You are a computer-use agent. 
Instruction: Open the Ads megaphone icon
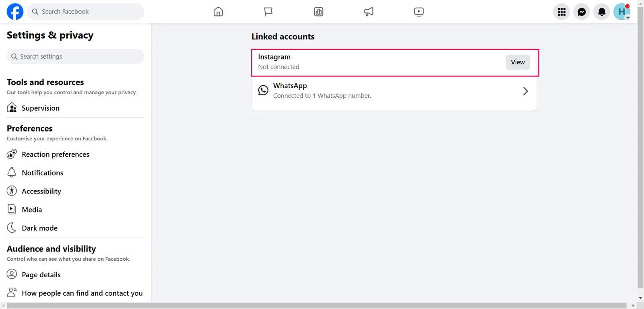(x=369, y=12)
